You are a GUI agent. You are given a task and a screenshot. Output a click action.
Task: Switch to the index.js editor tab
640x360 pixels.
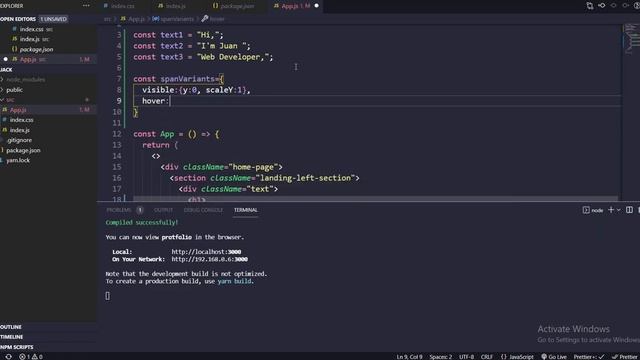click(x=172, y=6)
